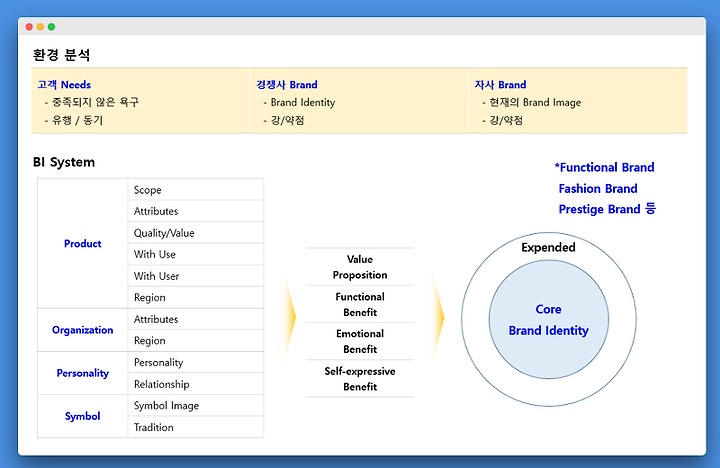Click the '경쟁사 Brand' heading
Viewport: 720px width, 468px height.
[x=287, y=85]
